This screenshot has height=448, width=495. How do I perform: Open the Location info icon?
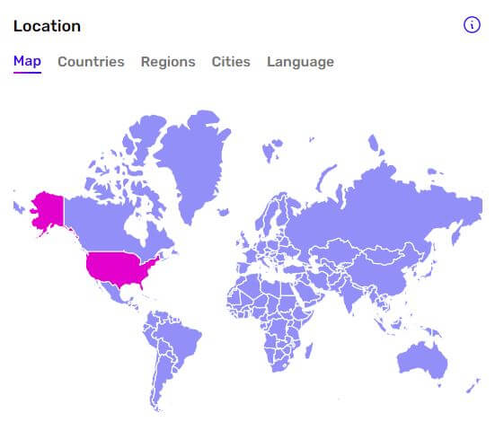pos(472,25)
